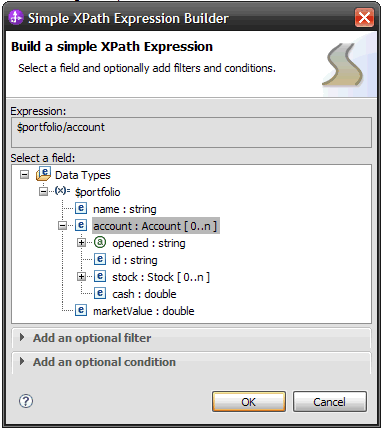This screenshot has width=382, height=429.
Task: Click the help question mark icon
Action: pos(26,401)
